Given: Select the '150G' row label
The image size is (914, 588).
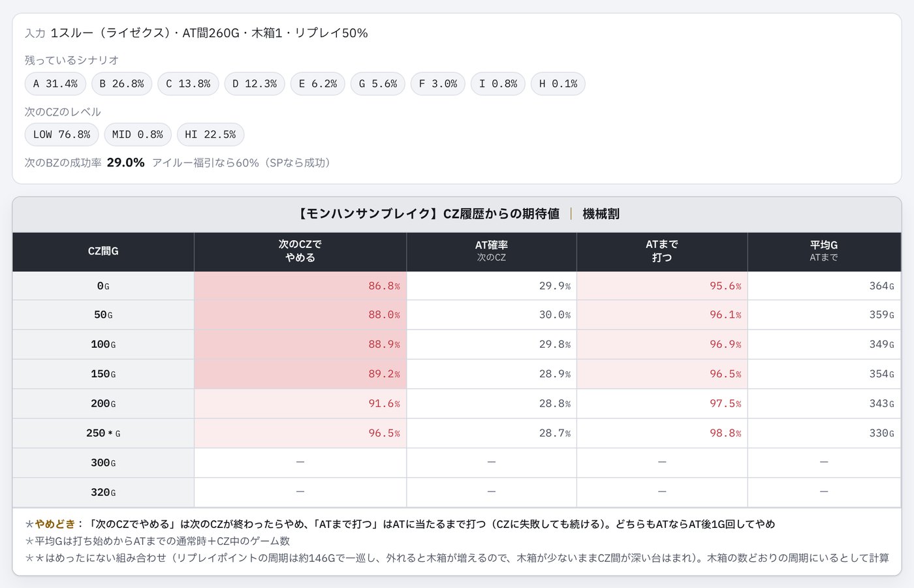Looking at the screenshot, I should coord(103,374).
